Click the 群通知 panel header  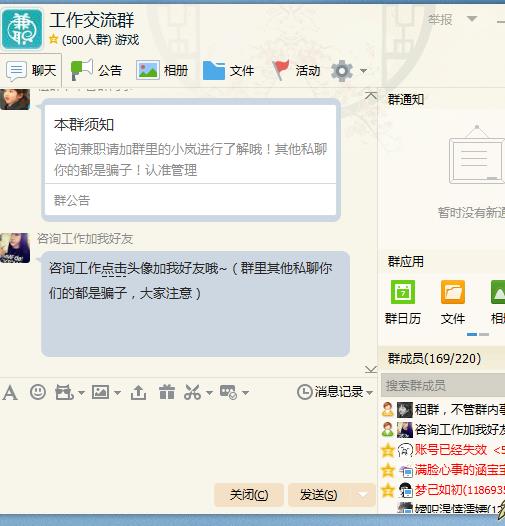(406, 100)
